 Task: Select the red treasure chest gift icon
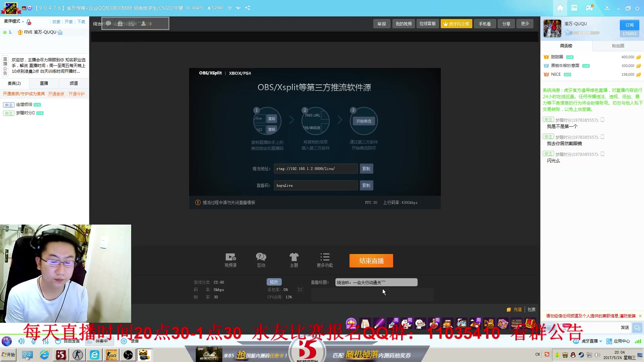530,323
